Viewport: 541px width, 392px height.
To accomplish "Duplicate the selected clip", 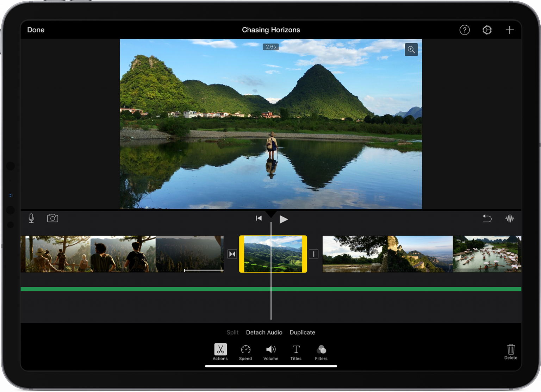I will pyautogui.click(x=302, y=332).
